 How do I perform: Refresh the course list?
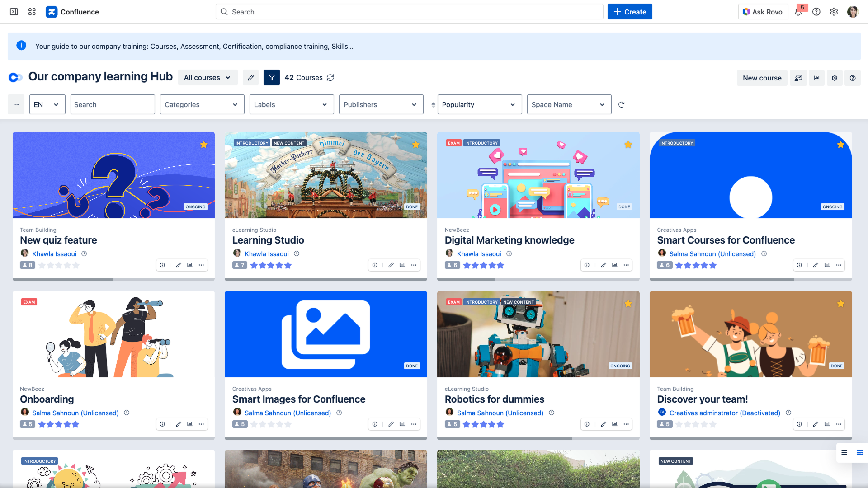(x=621, y=104)
